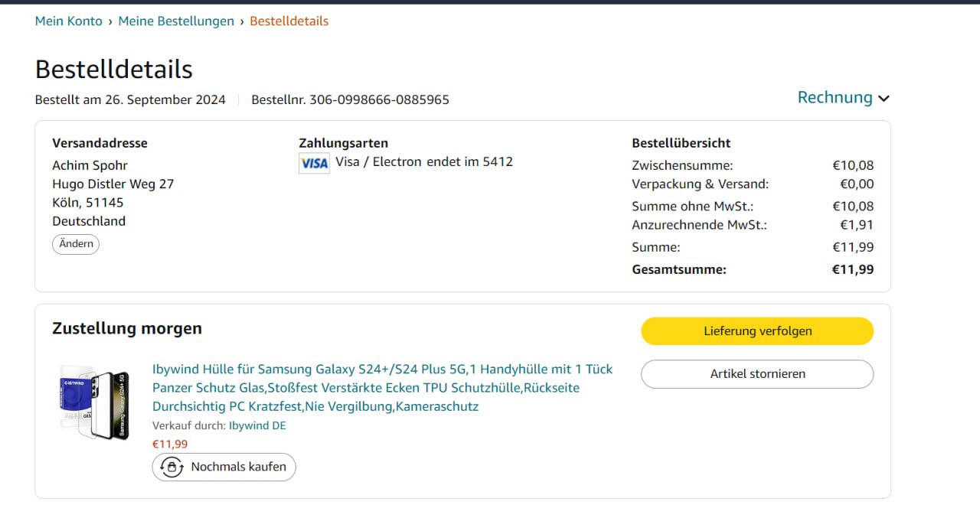This screenshot has height=508, width=980.
Task: Click the buy-again cart icon
Action: point(171,467)
